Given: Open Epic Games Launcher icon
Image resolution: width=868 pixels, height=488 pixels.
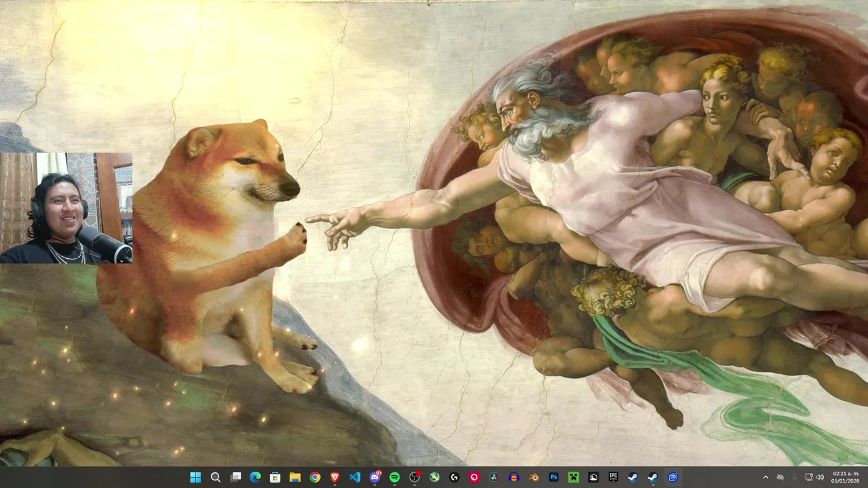Looking at the screenshot, I should (614, 477).
